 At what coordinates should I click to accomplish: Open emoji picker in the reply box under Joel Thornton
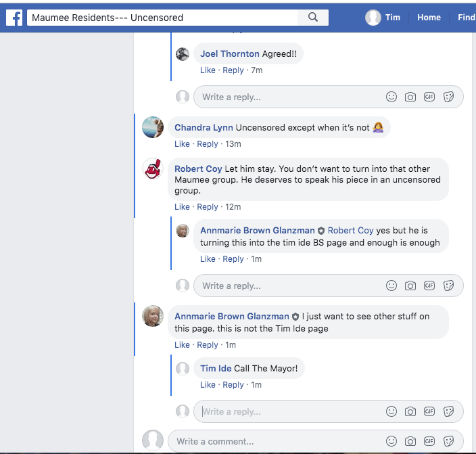tap(391, 97)
